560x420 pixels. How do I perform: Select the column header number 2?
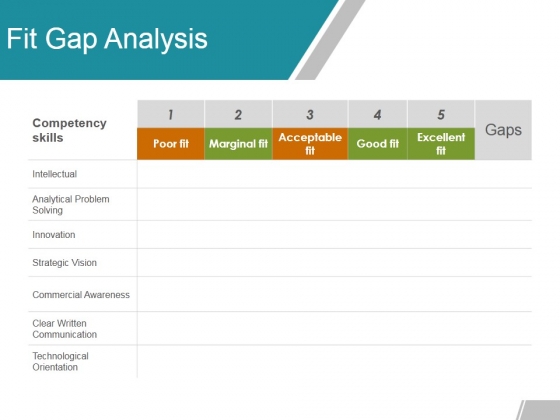[238, 114]
